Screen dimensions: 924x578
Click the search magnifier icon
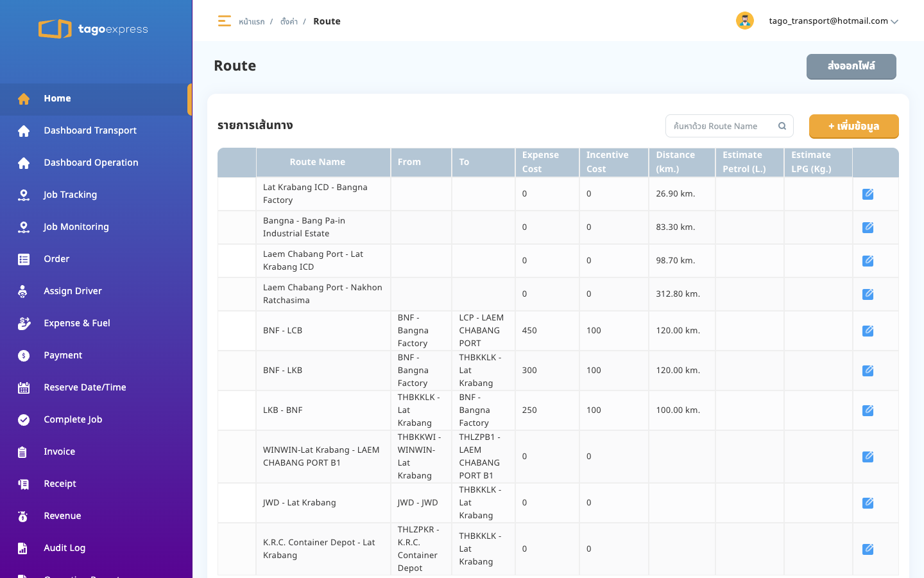coord(782,126)
